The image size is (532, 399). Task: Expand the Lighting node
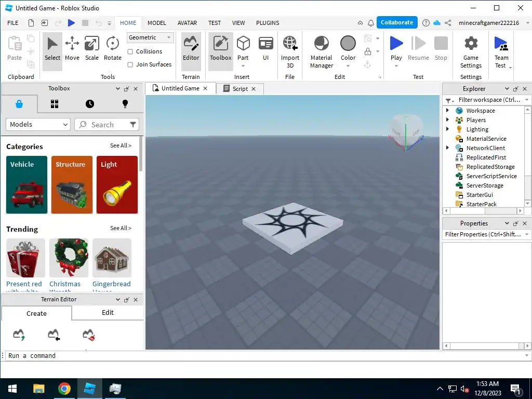447,129
